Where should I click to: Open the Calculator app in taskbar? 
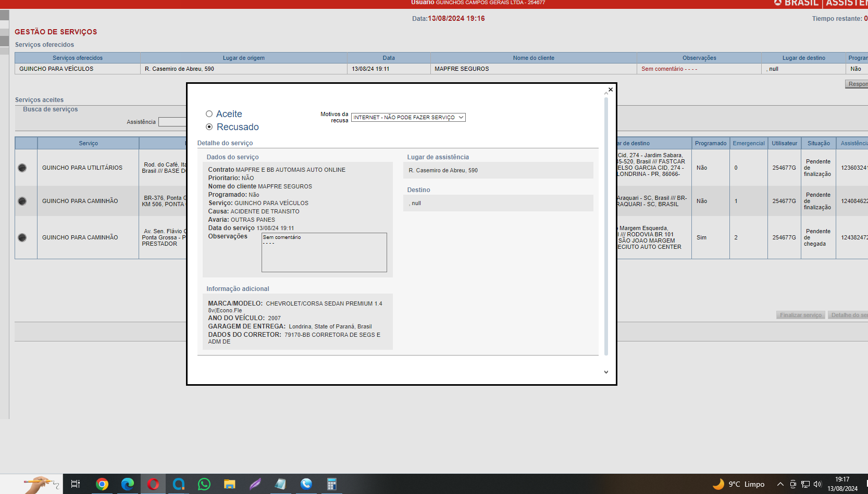tap(331, 484)
